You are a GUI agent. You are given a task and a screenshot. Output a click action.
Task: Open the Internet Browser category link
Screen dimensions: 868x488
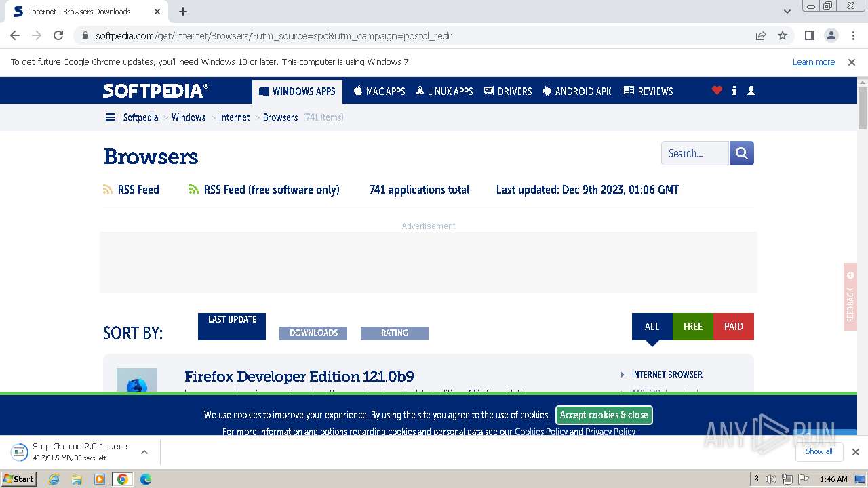point(667,374)
